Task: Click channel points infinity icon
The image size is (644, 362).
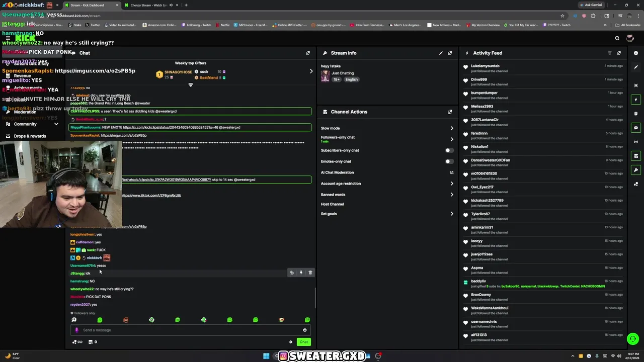Action: [77, 342]
